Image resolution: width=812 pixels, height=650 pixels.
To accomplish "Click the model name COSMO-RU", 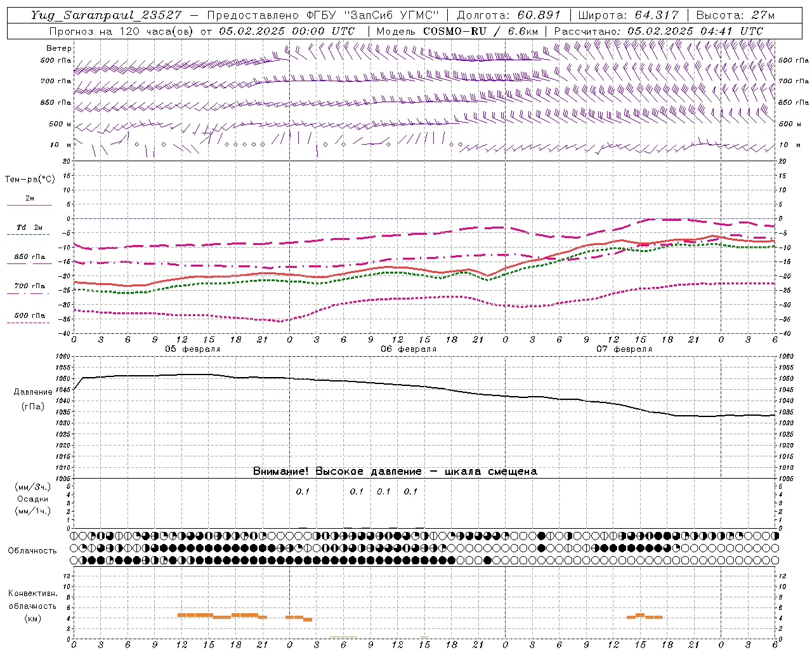I will point(454,31).
